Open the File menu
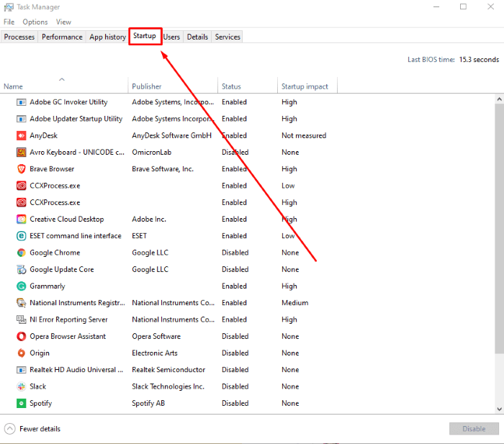The height and width of the screenshot is (444, 504). (9, 22)
